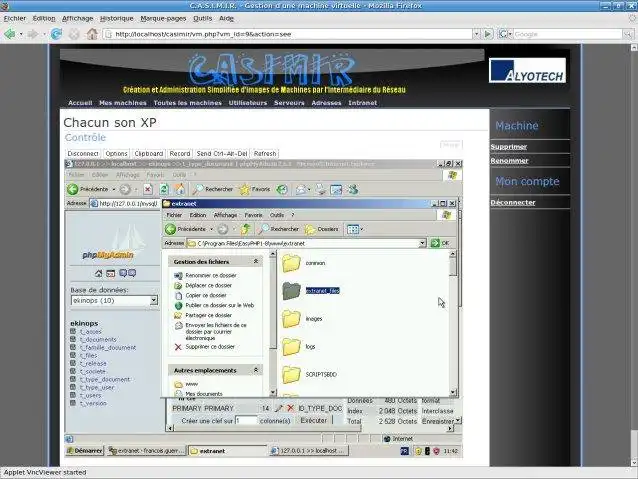The height and width of the screenshot is (479, 638).
Task: Click VNC Disconnect button
Action: click(83, 153)
